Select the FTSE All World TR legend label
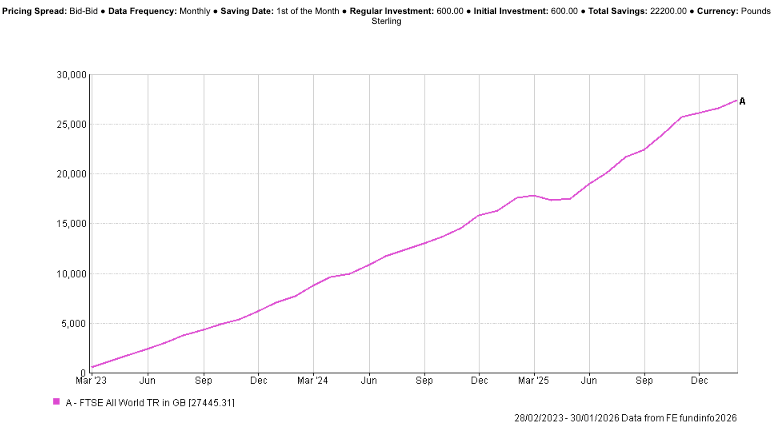Viewport: 781px width, 431px height. tap(150, 402)
